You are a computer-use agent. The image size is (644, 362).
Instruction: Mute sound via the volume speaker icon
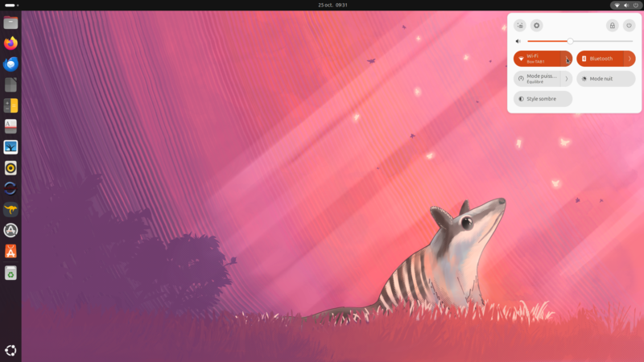pyautogui.click(x=518, y=41)
